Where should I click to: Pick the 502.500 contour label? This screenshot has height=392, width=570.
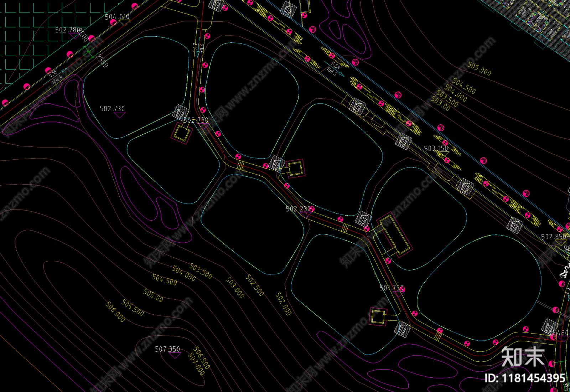pyautogui.click(x=255, y=285)
